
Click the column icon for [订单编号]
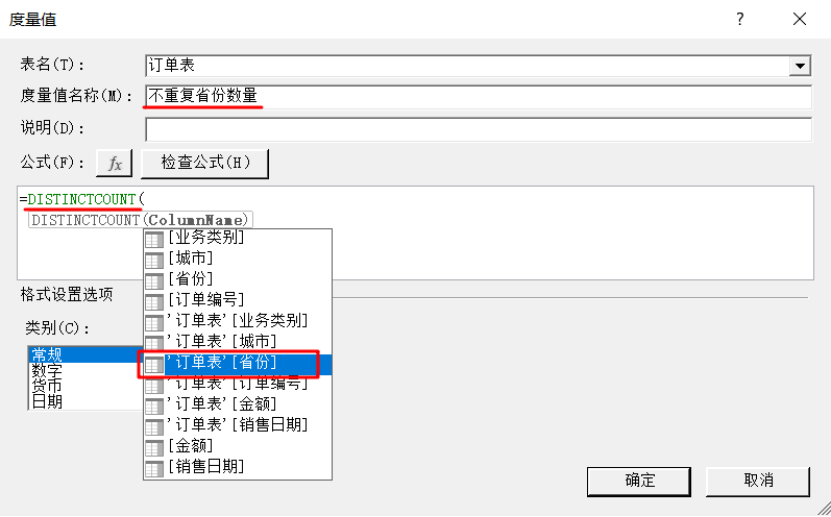coord(154,301)
